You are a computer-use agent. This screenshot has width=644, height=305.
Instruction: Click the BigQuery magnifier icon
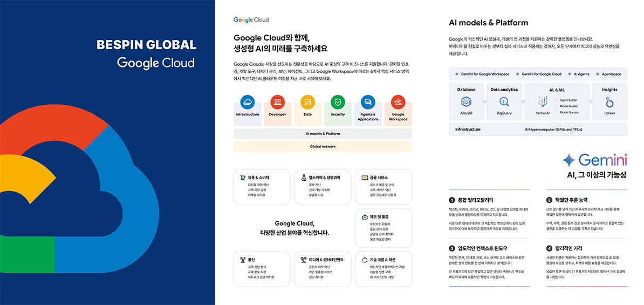(x=504, y=101)
